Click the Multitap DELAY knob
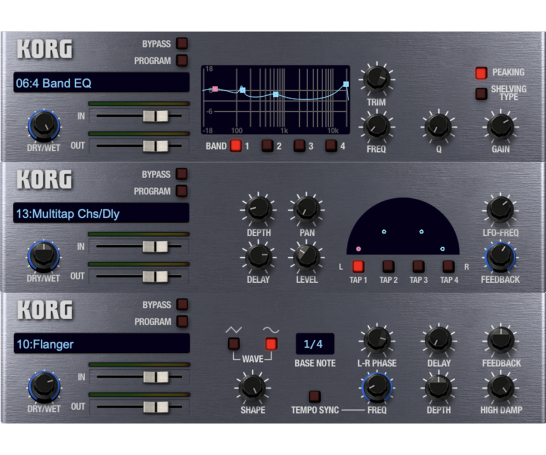Image resolution: width=546 pixels, height=455 pixels. pos(258,257)
